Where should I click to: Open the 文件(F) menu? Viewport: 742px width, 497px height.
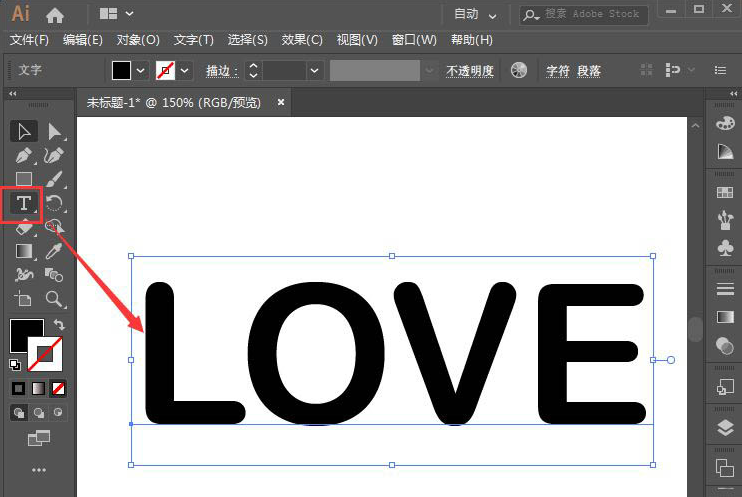tap(29, 40)
